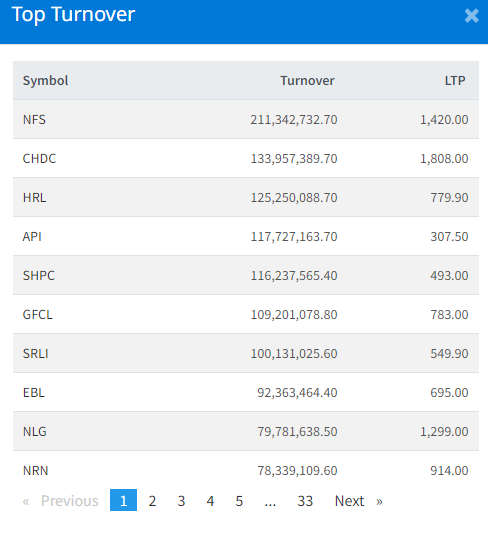Open page 4 in pagination
Image resolution: width=488 pixels, height=536 pixels.
211,501
